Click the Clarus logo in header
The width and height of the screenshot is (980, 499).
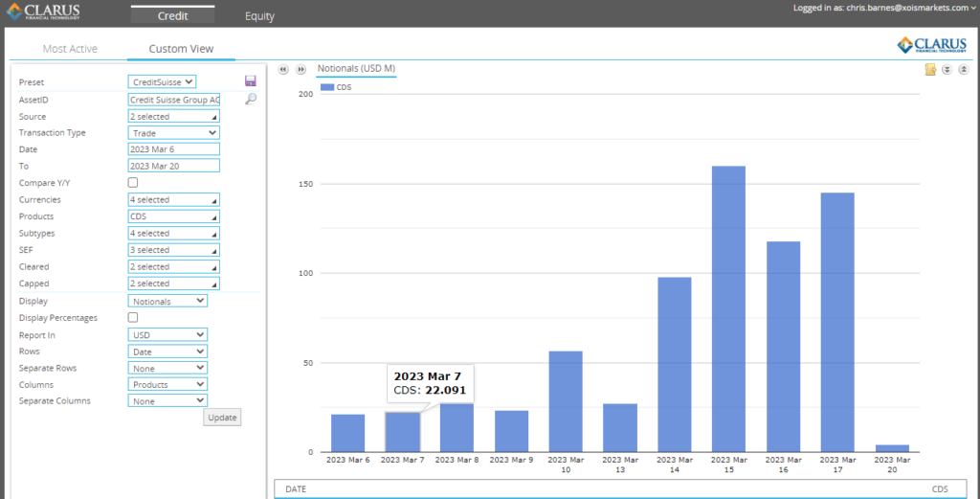44,11
